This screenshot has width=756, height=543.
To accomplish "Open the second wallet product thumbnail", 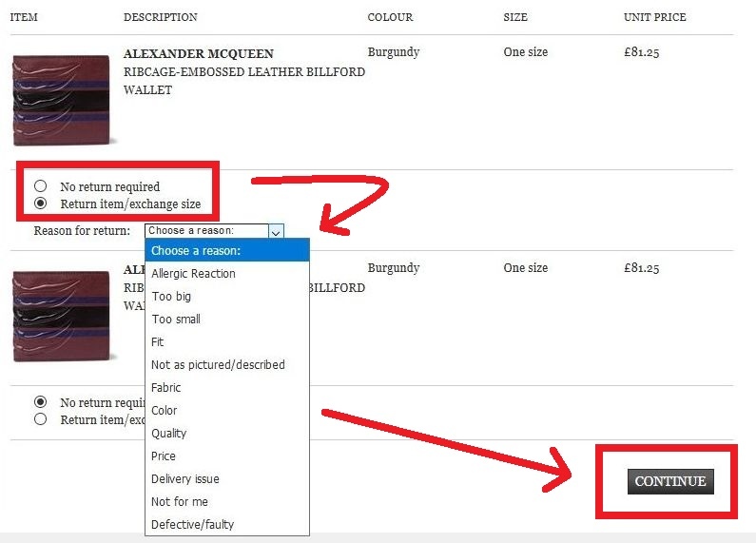I will [x=62, y=316].
